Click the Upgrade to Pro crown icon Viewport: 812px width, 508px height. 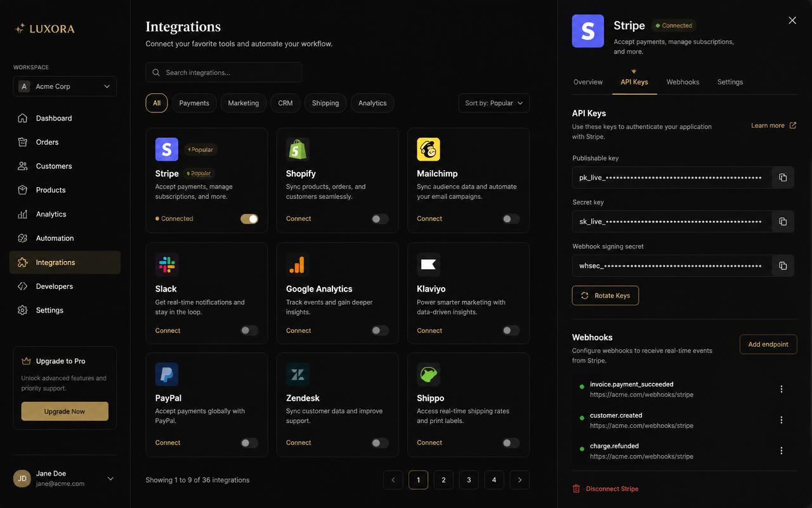click(x=26, y=361)
